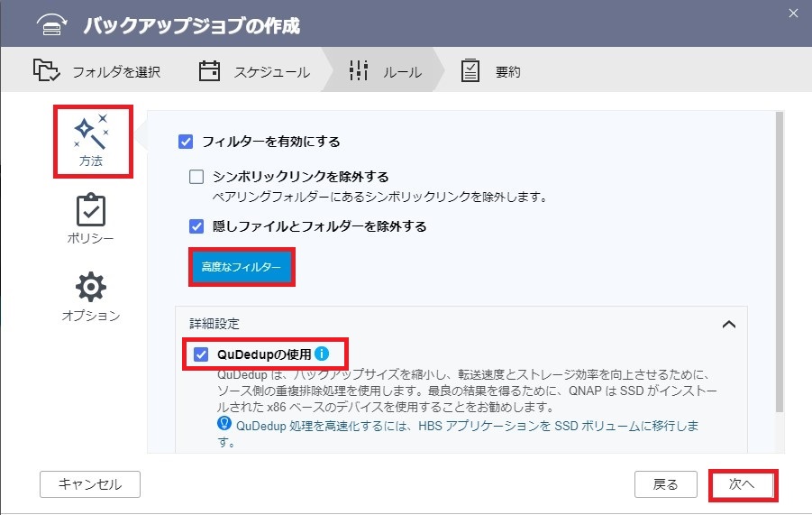Open 高度なフィルター button
Viewport: 812px width, 515px height.
tap(242, 267)
